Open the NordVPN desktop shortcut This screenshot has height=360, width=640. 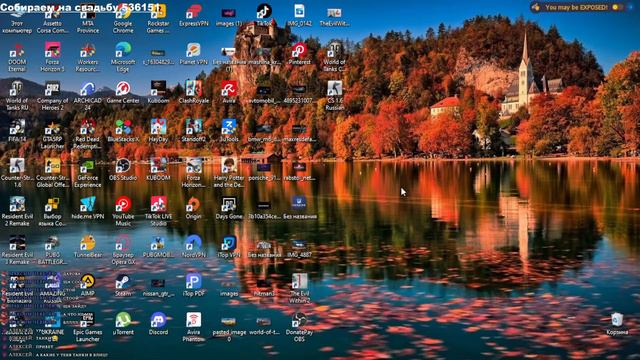(x=193, y=247)
